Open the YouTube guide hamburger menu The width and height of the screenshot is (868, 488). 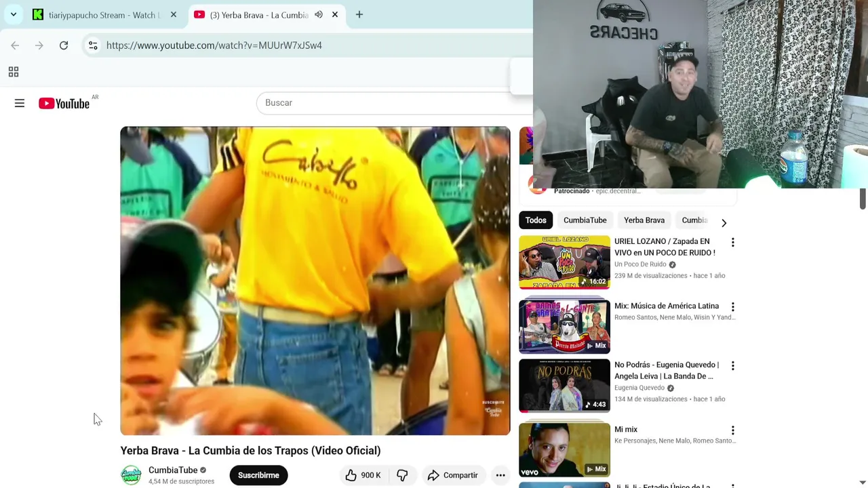point(20,103)
